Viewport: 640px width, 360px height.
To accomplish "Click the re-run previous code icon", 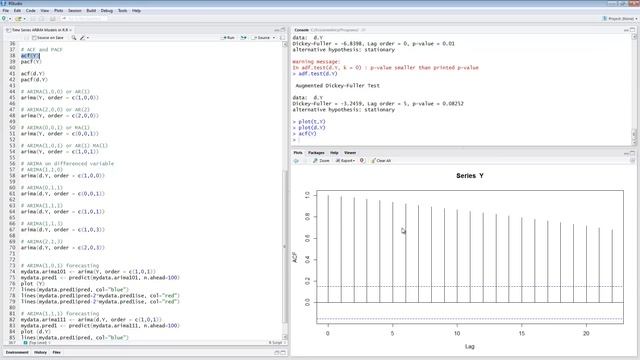I will 243,38.
